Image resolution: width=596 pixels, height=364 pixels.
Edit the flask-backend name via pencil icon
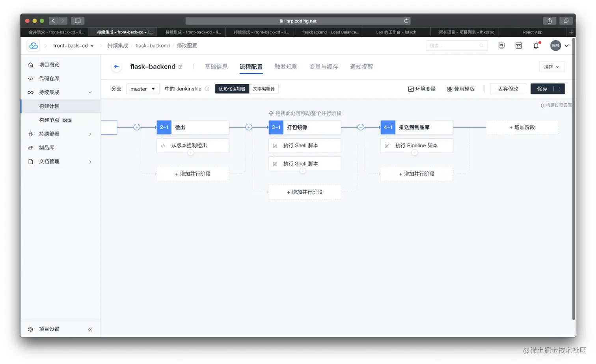[181, 67]
